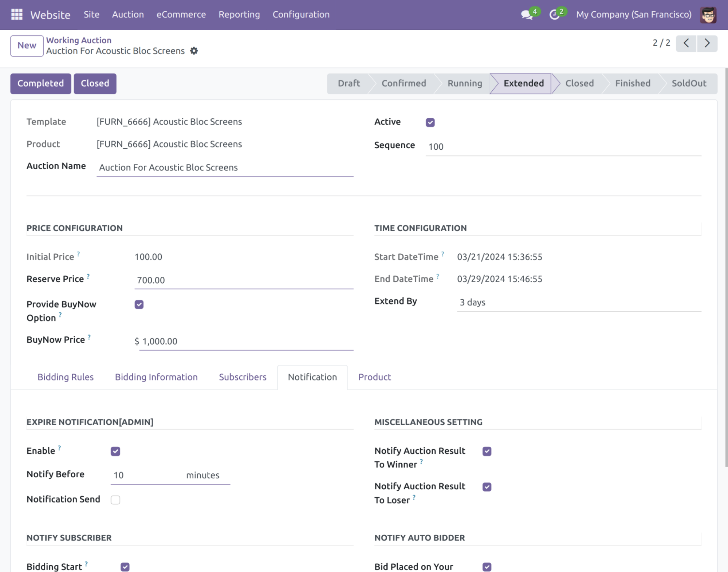Click the Completed action button

pyautogui.click(x=41, y=84)
